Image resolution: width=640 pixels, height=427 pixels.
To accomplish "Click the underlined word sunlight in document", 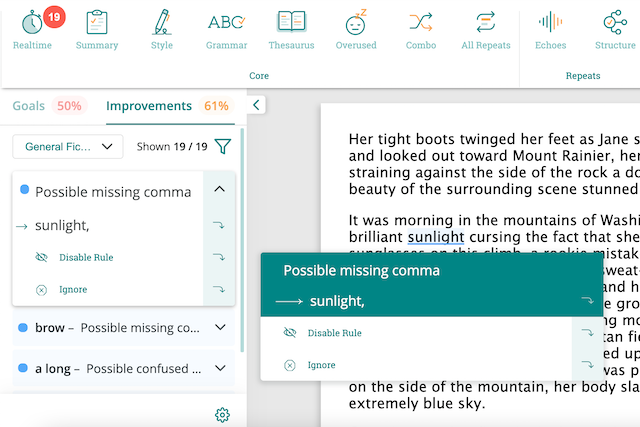I will [436, 237].
